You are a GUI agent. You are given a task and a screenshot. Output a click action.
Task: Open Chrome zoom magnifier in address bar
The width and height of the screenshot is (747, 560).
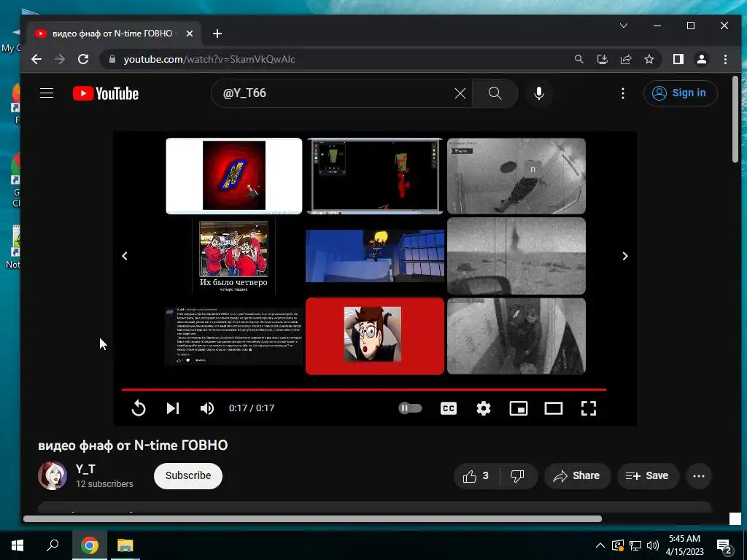pos(579,59)
